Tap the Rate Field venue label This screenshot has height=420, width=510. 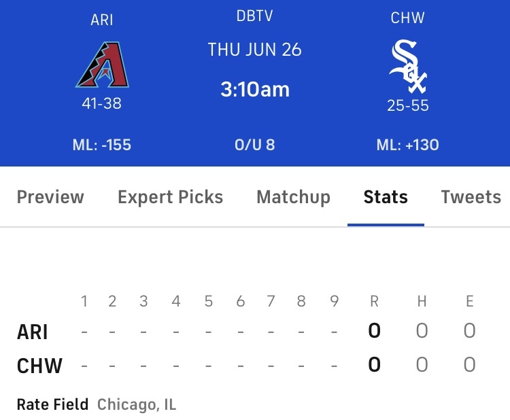click(52, 404)
